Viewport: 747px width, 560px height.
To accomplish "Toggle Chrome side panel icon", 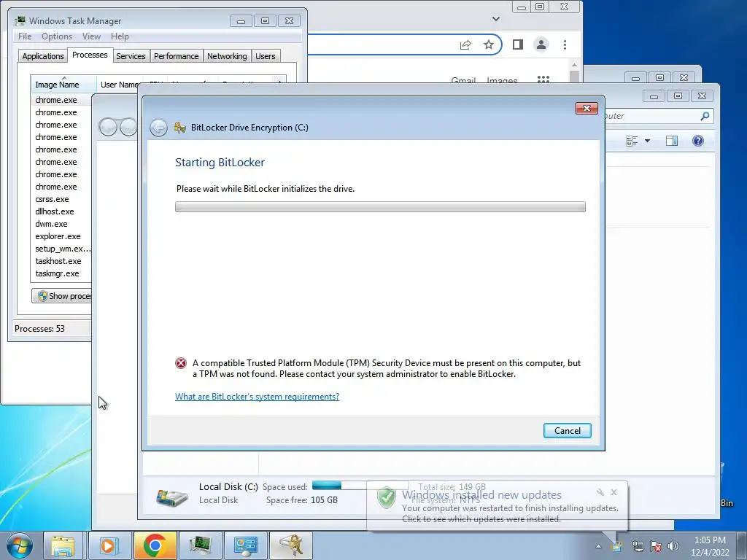I will 518,44.
